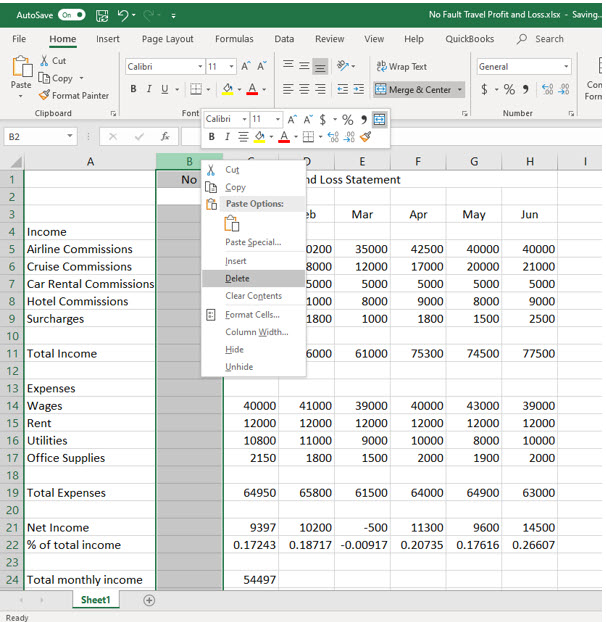Click the ribbon Comma Style icon
This screenshot has height=622, width=606.
(x=525, y=89)
